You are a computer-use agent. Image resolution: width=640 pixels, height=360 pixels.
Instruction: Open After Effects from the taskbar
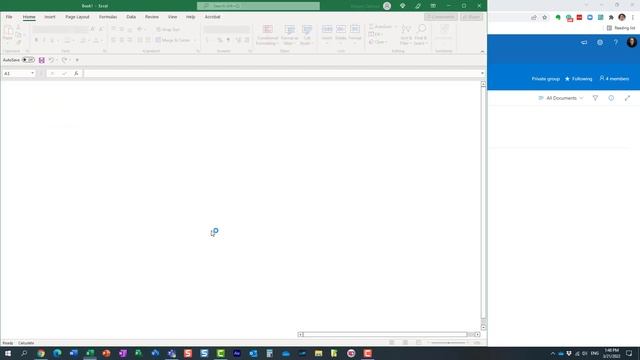pos(237,353)
